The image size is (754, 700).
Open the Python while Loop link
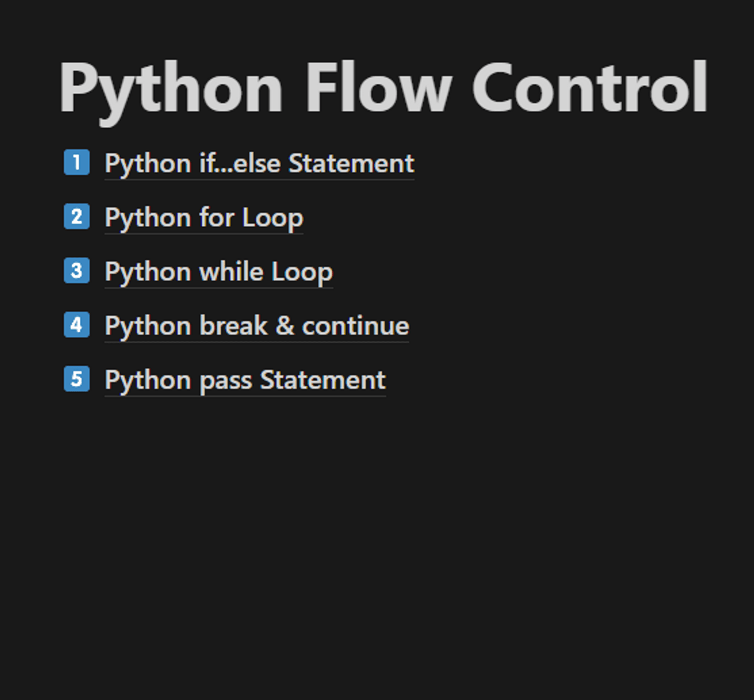click(x=219, y=272)
